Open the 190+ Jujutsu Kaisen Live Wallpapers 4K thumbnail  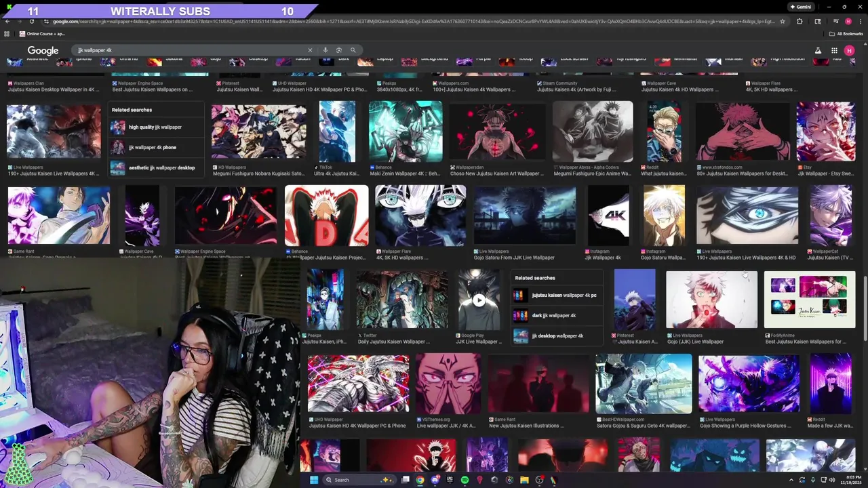point(54,131)
